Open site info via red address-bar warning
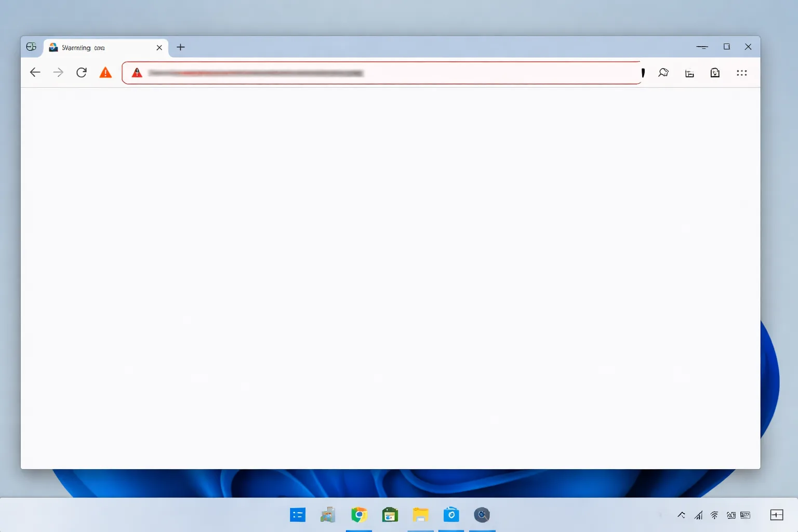This screenshot has width=798, height=532. (137, 73)
